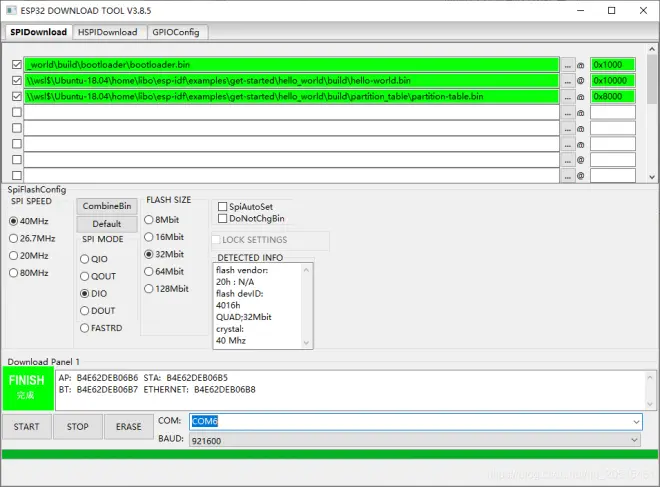Browse file for the partition-table.bin row
The height and width of the screenshot is (487, 660).
click(567, 97)
